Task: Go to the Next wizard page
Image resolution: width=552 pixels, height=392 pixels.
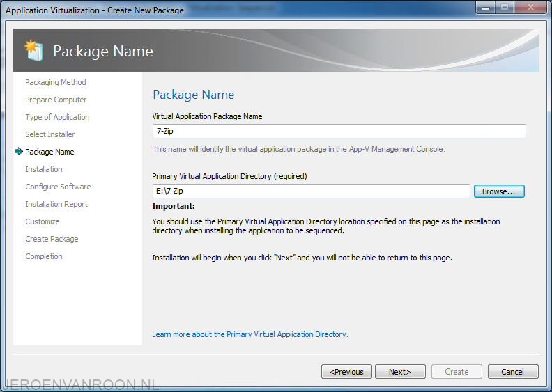Action: click(x=400, y=372)
